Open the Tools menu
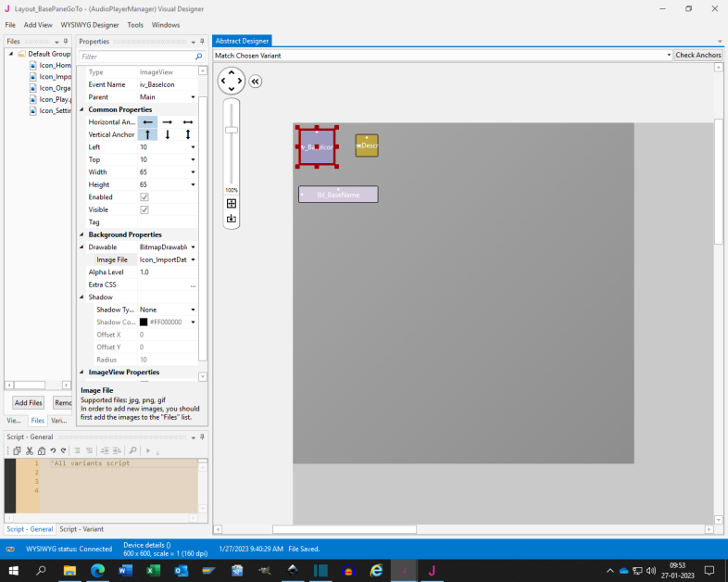This screenshot has width=728, height=582. click(x=135, y=25)
